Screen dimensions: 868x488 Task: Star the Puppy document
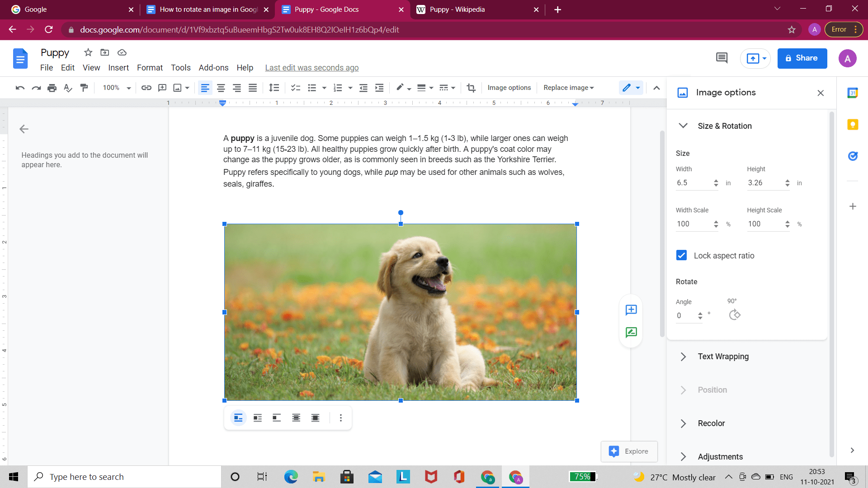88,52
